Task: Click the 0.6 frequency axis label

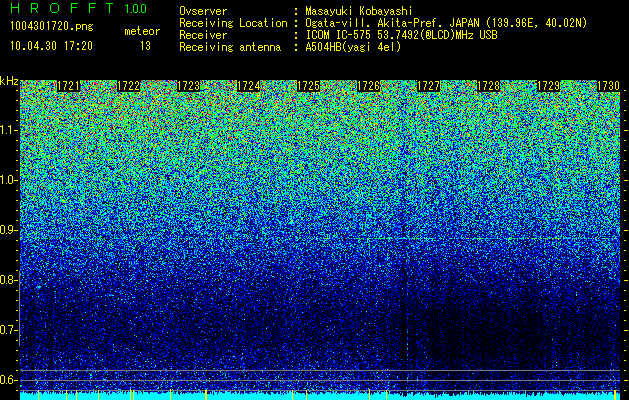Action: (8, 380)
